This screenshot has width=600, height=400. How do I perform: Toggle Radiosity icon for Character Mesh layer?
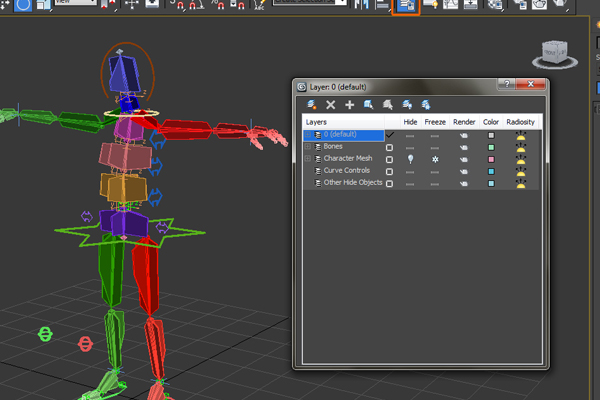click(x=520, y=159)
